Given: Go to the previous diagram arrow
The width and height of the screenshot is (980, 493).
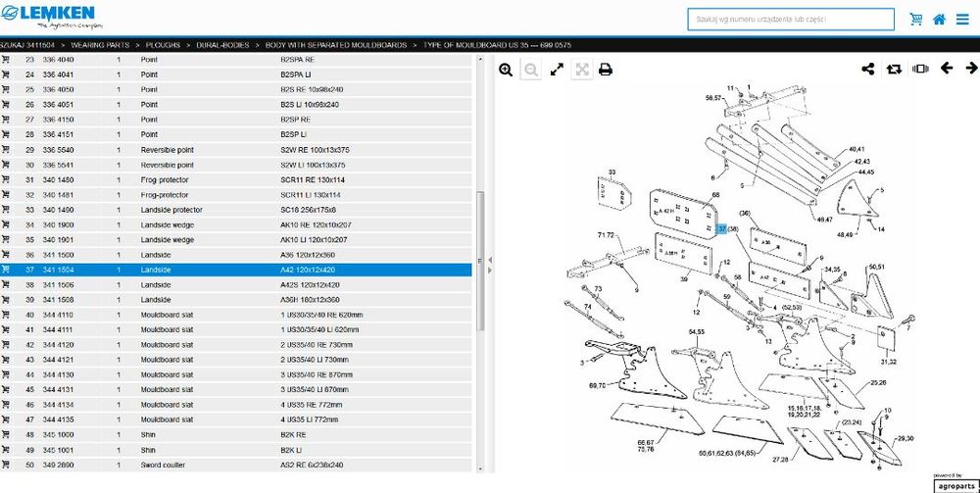Looking at the screenshot, I should click(947, 68).
